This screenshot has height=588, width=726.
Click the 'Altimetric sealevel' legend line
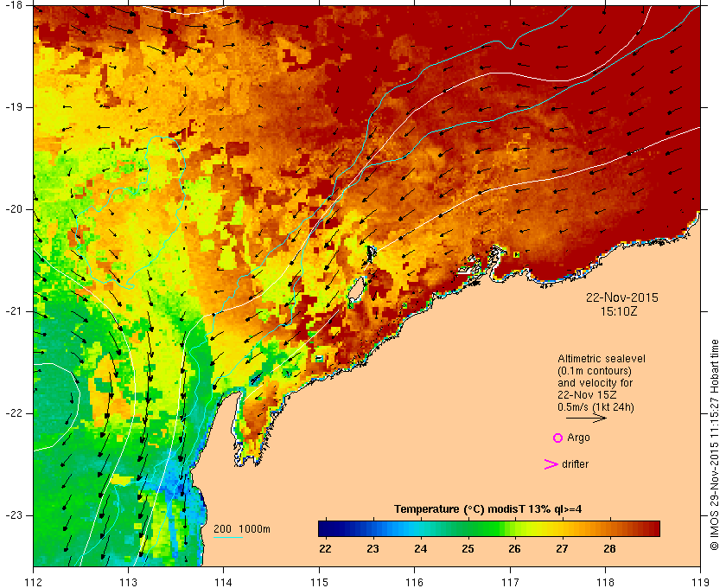[602, 359]
